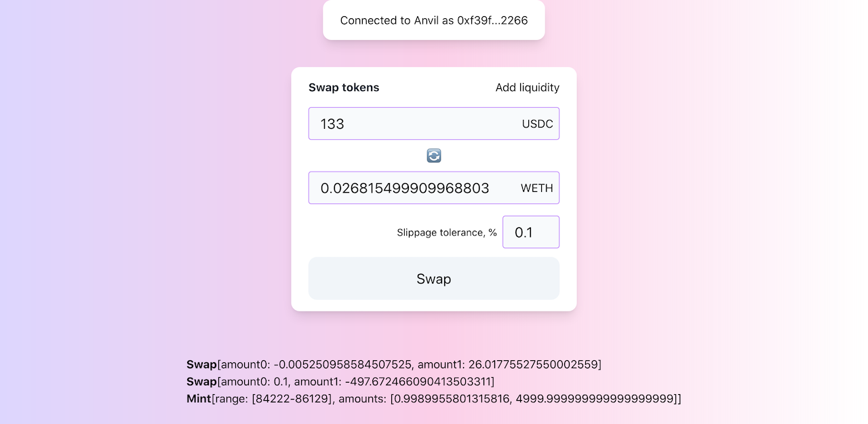Image resolution: width=868 pixels, height=424 pixels.
Task: Click the USDC token label
Action: click(x=537, y=124)
